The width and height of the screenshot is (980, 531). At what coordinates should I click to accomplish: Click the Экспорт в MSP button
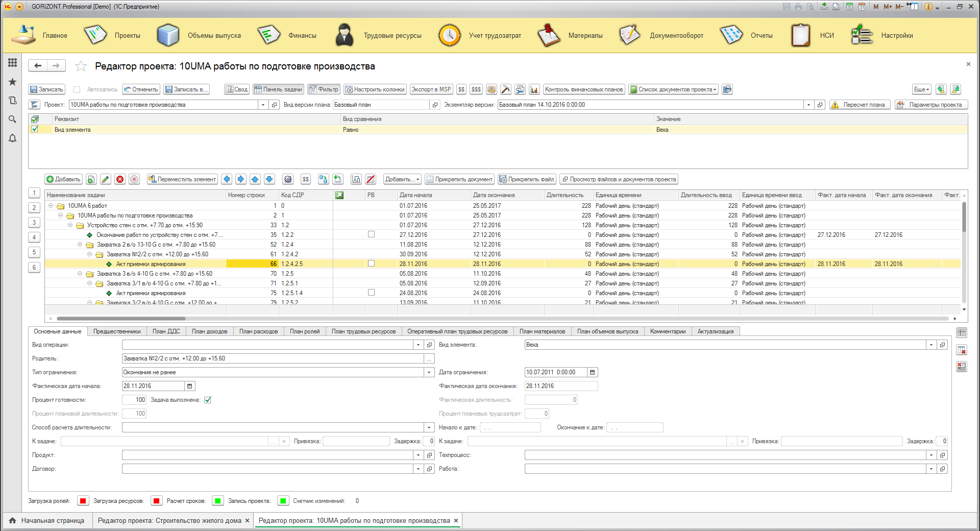[x=431, y=89]
